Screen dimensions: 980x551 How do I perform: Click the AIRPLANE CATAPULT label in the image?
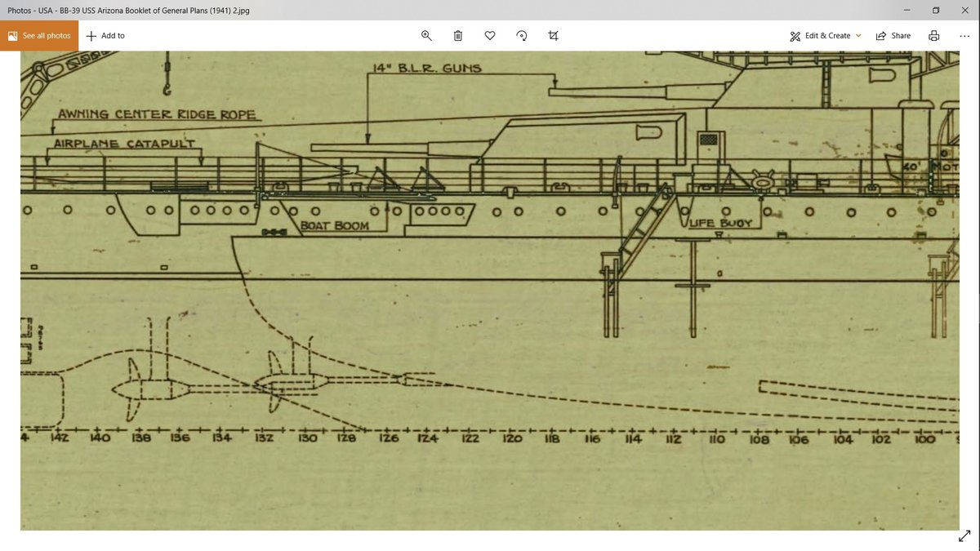click(x=124, y=144)
